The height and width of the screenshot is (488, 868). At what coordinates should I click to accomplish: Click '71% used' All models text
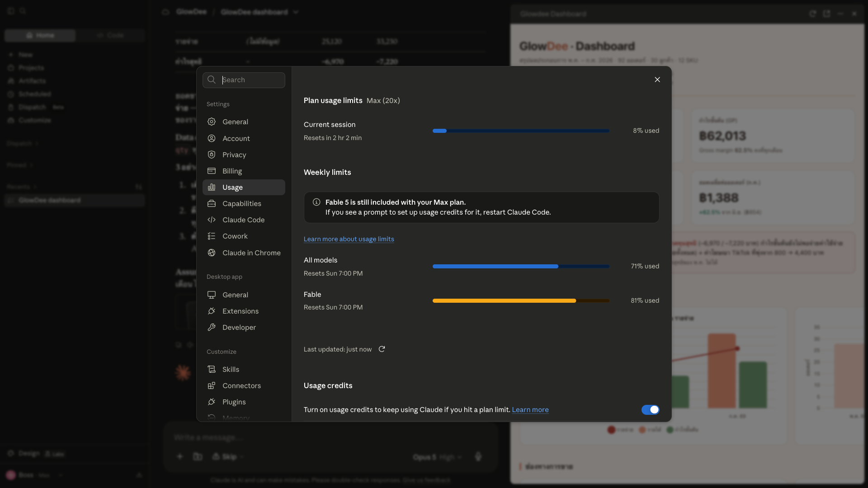point(645,266)
